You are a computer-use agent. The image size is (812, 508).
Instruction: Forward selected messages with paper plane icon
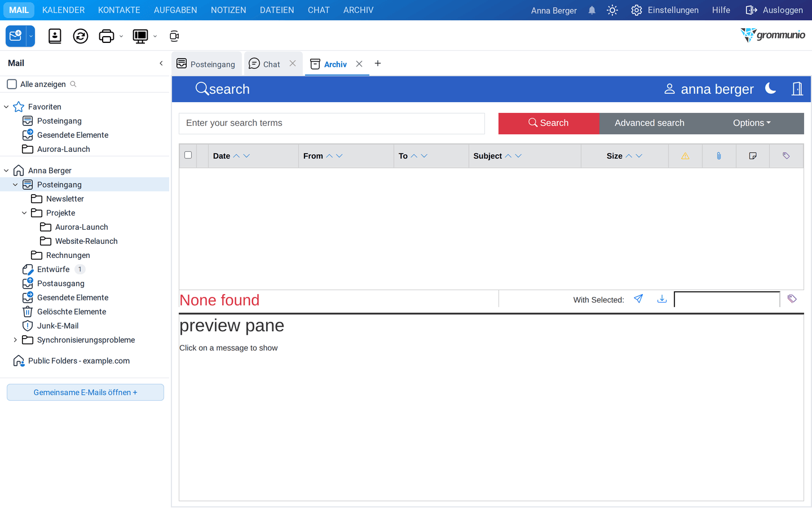(638, 299)
